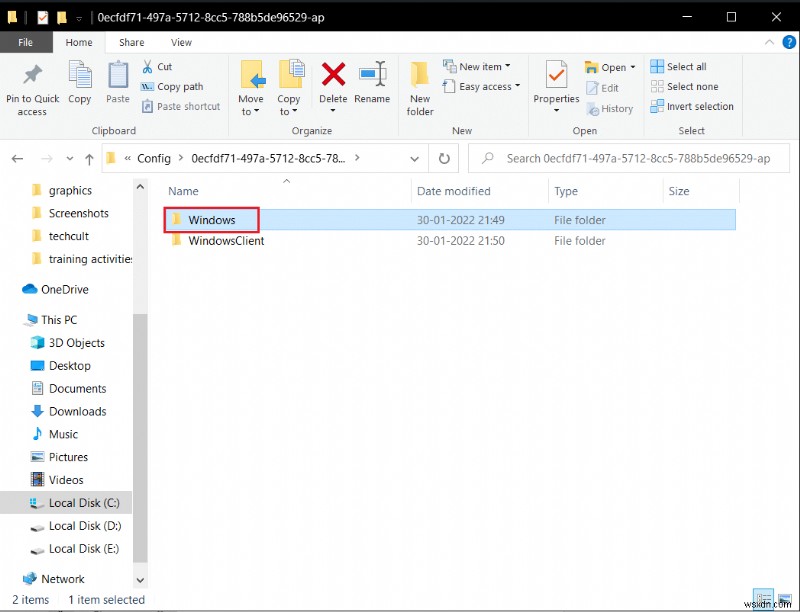Click the Properties button
This screenshot has height=612, width=800.
556,87
